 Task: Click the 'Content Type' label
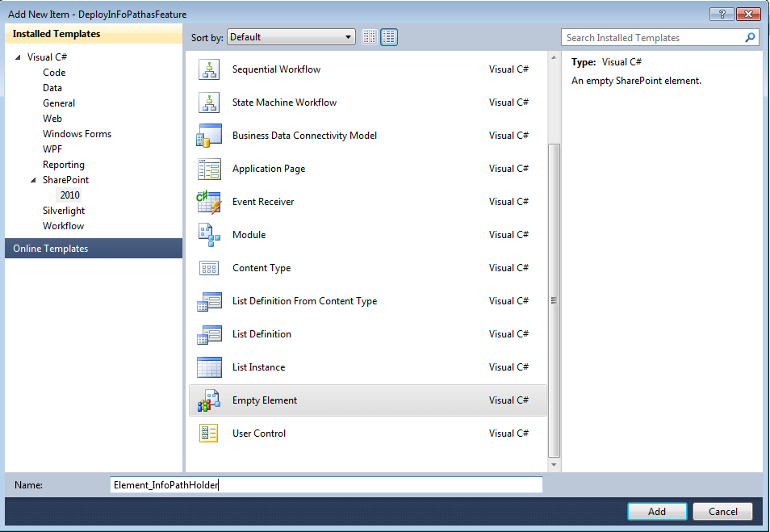point(262,268)
